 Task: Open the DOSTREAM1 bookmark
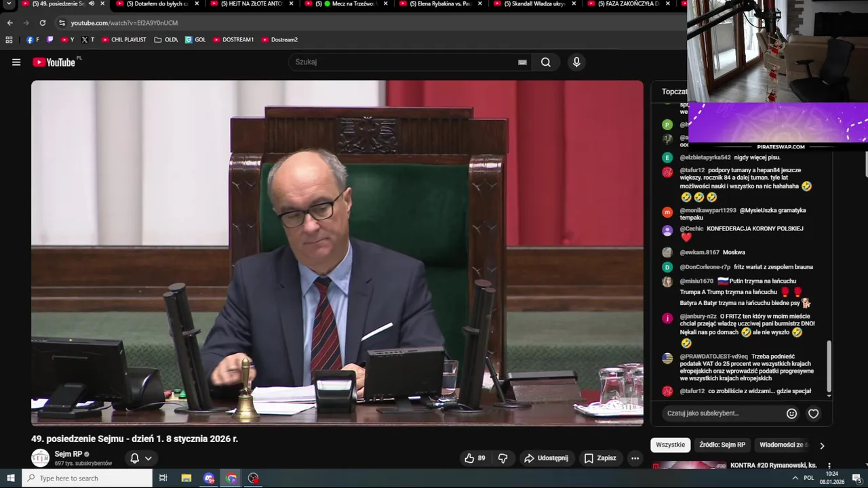click(233, 40)
